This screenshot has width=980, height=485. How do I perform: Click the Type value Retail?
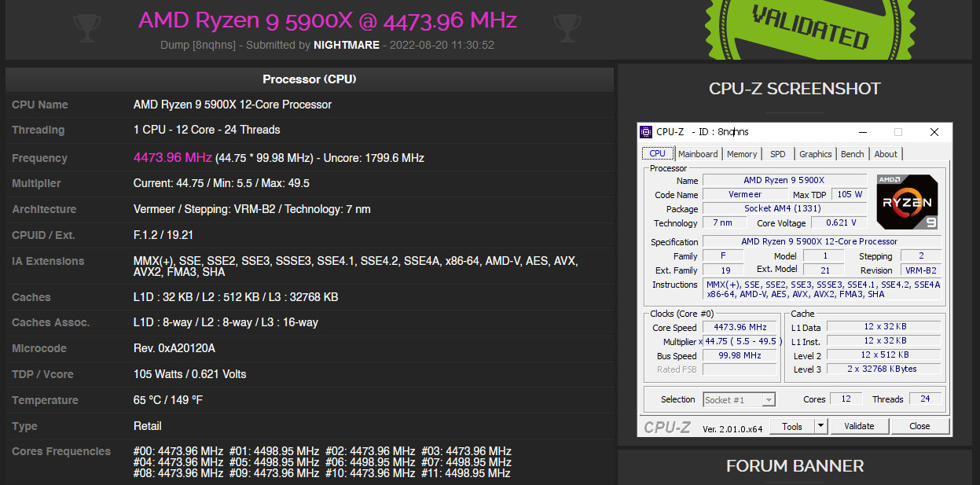(148, 426)
